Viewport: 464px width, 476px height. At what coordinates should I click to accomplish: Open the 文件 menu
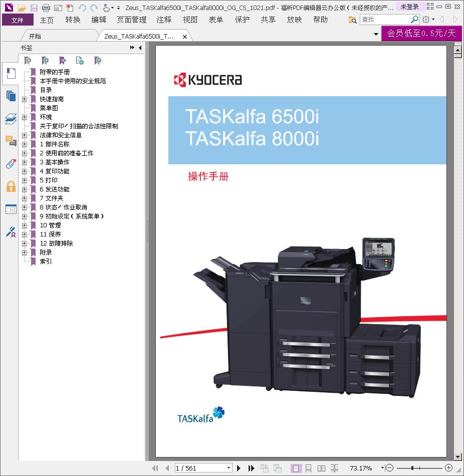(x=18, y=20)
